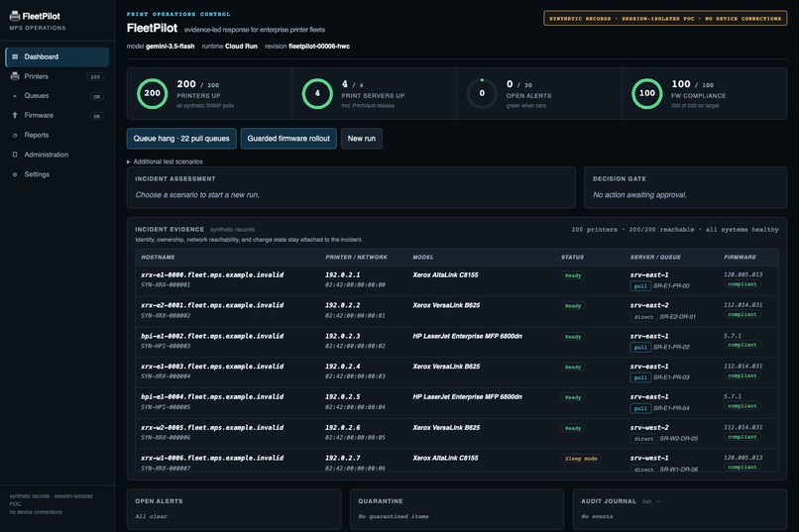Image resolution: width=799 pixels, height=532 pixels.
Task: Click MAC address 02:42:00:00:00:04
Action: click(355, 407)
